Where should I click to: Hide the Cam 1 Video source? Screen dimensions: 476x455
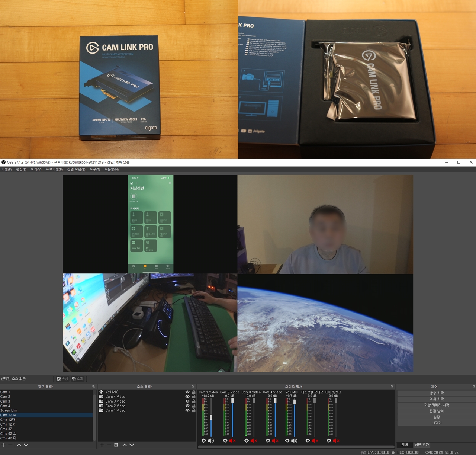(187, 410)
